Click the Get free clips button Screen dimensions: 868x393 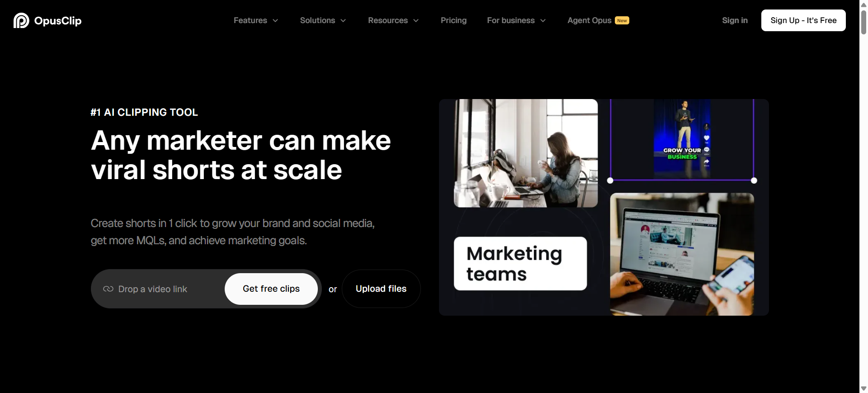tap(271, 289)
